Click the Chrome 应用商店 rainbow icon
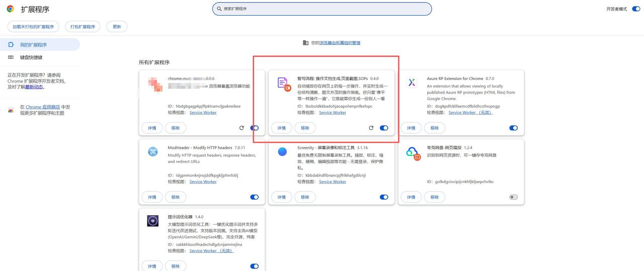The image size is (644, 271). pos(11,111)
